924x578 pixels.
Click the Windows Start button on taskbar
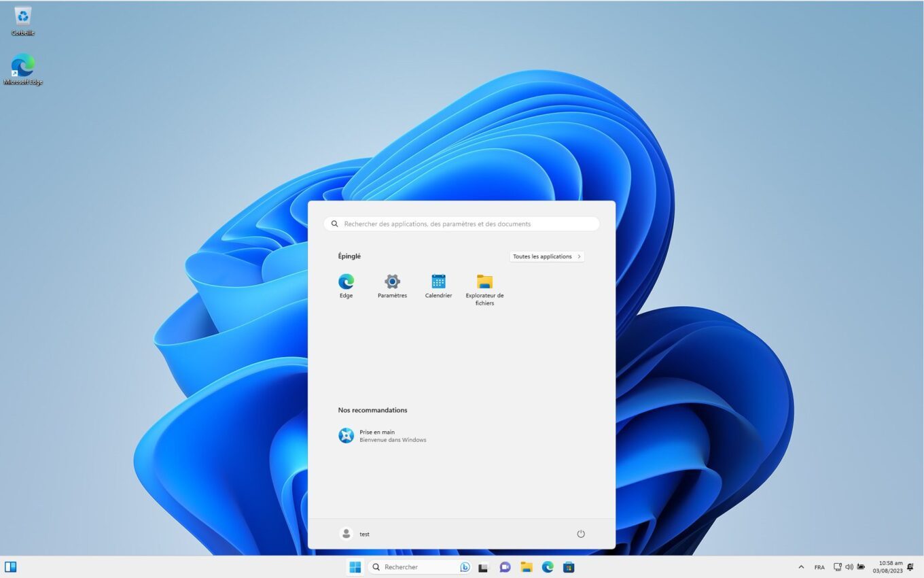pyautogui.click(x=355, y=567)
